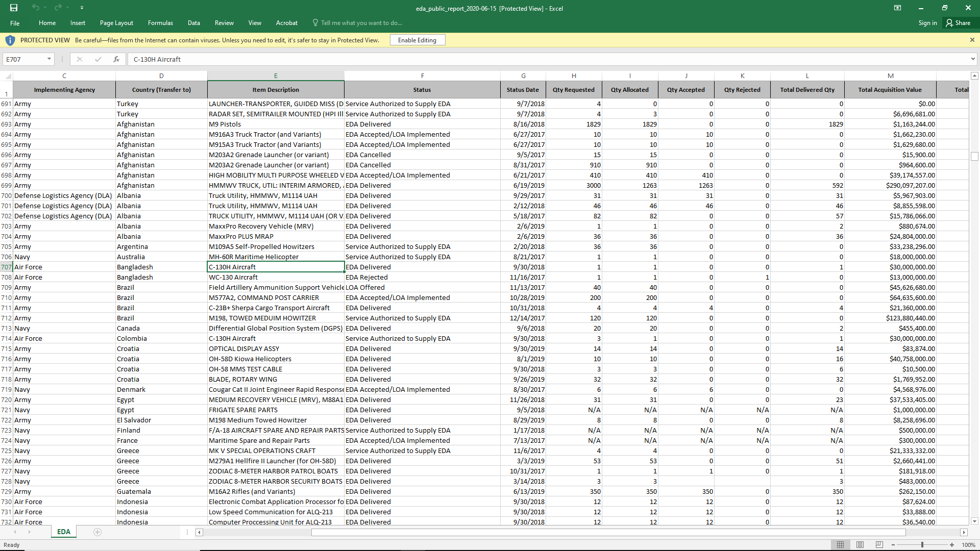Click previous sheet navigation arrow
Viewport: 980px width, 551px height.
tap(15, 532)
